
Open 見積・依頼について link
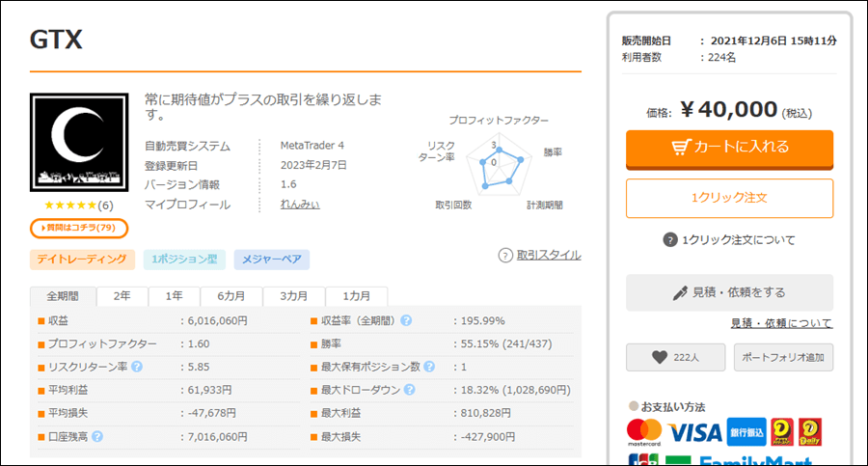[781, 323]
